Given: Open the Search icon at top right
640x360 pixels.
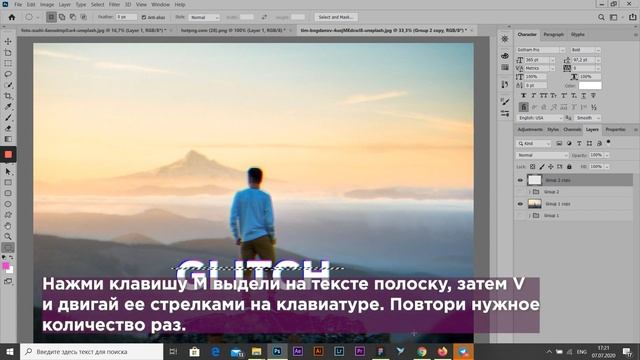Looking at the screenshot, I should tap(601, 17).
